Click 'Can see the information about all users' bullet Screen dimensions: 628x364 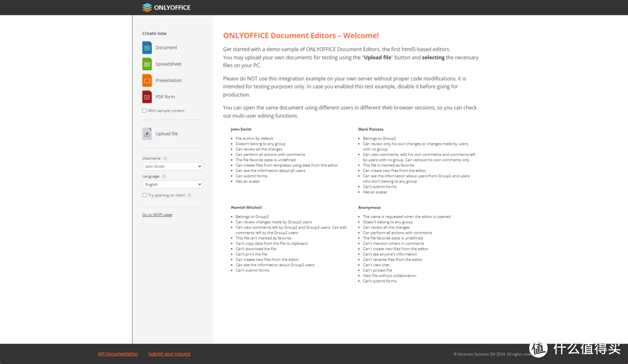pyautogui.click(x=270, y=170)
